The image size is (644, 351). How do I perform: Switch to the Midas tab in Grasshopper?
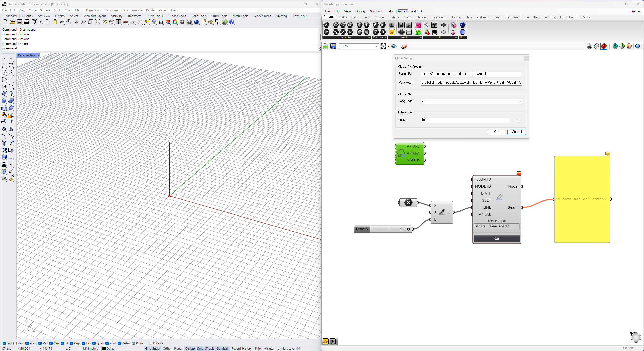coord(587,17)
